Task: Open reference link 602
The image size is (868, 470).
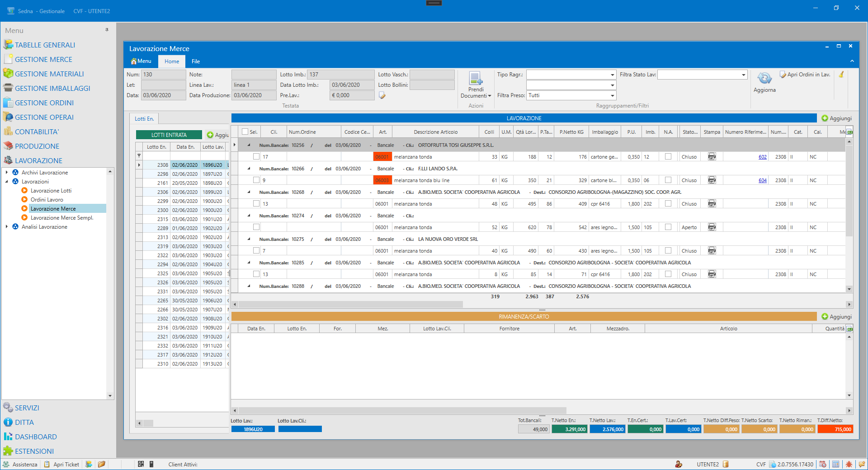Action: 762,157
